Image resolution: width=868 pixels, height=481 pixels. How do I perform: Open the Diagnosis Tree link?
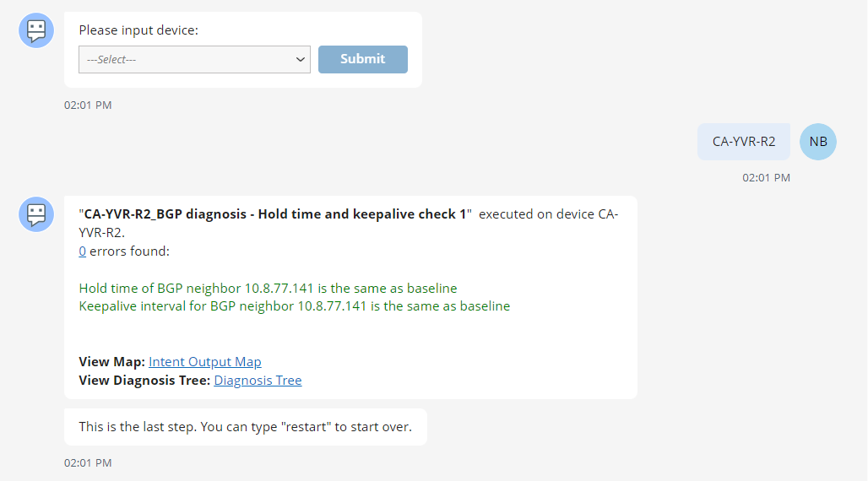coord(258,381)
